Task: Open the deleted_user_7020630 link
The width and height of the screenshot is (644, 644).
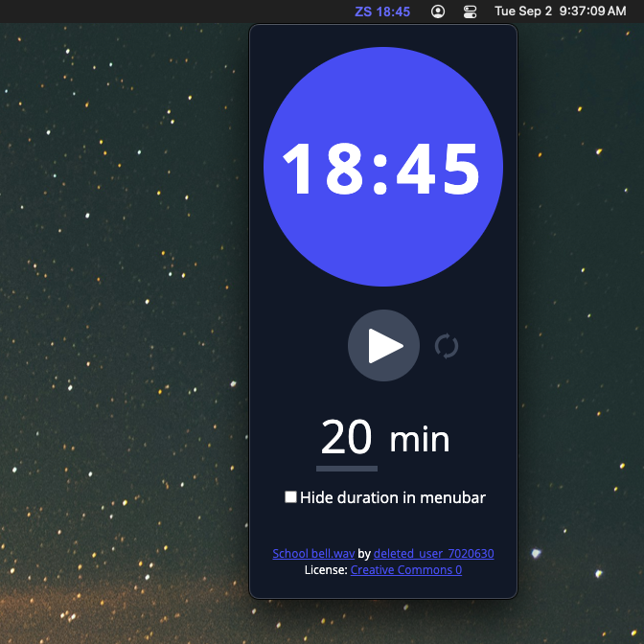Action: (434, 553)
